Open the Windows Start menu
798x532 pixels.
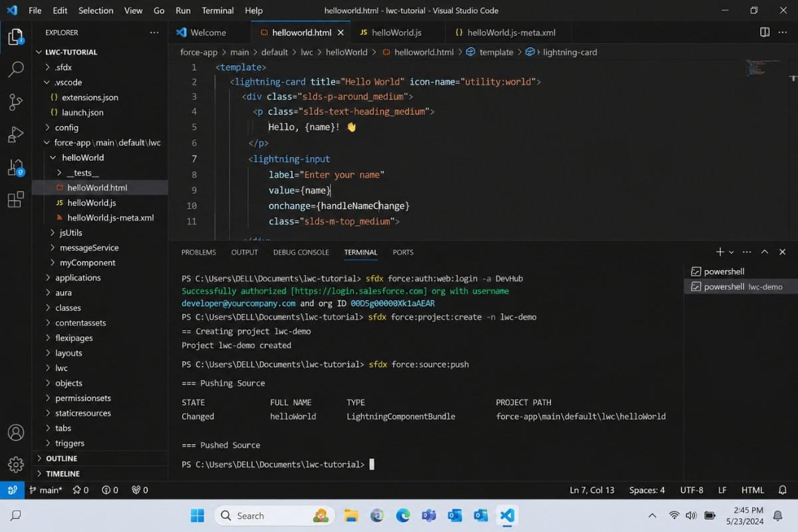198,515
